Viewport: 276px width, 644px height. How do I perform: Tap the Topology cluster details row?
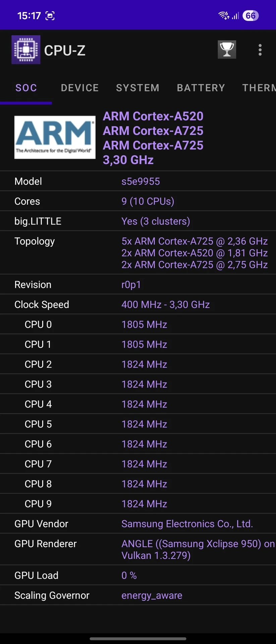[138, 253]
